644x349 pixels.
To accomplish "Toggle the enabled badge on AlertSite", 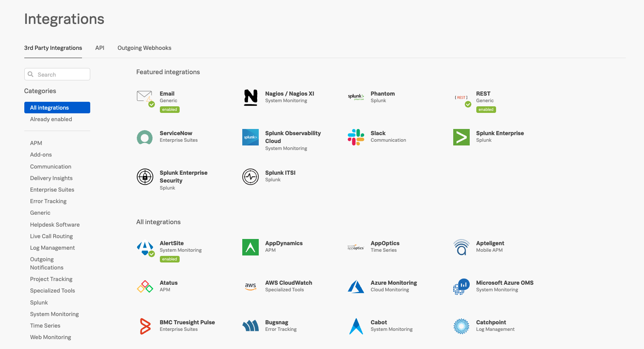I will tap(169, 259).
